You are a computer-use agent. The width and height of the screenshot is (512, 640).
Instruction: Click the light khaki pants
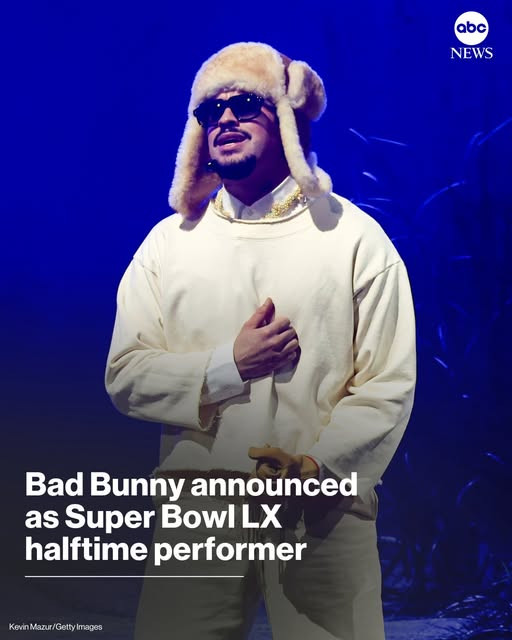pyautogui.click(x=261, y=571)
